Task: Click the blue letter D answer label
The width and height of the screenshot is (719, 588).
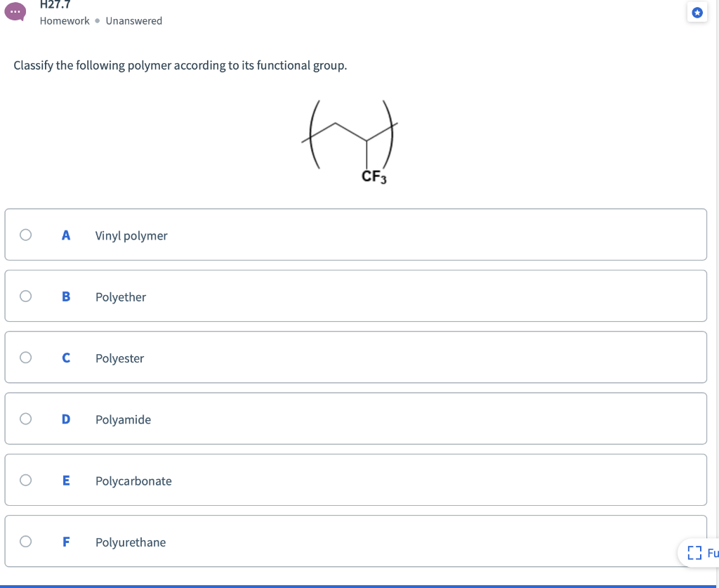Action: [x=65, y=419]
